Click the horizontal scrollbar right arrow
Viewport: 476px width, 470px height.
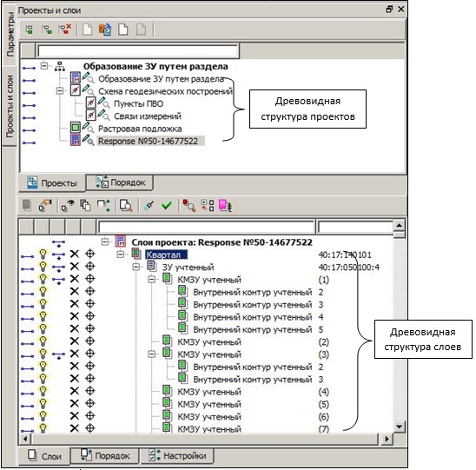pos(387,439)
